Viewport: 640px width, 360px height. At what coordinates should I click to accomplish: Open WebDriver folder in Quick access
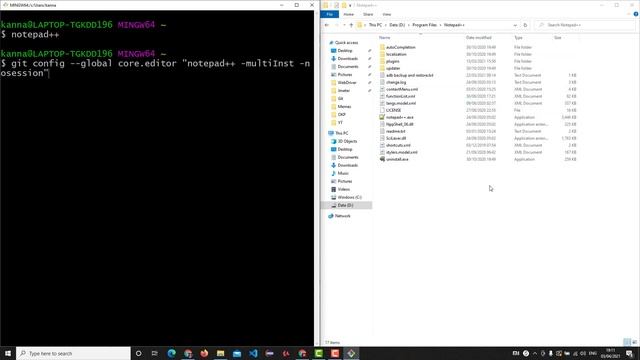[x=347, y=82]
